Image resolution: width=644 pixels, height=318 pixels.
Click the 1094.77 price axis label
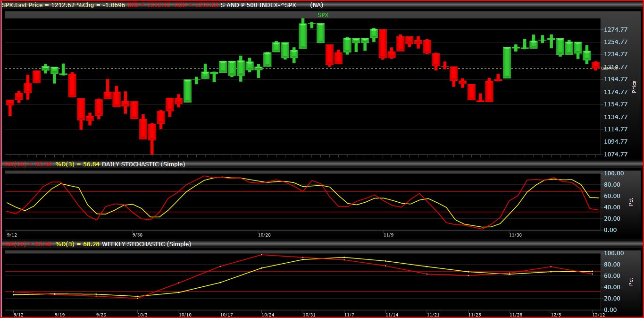[x=616, y=142]
